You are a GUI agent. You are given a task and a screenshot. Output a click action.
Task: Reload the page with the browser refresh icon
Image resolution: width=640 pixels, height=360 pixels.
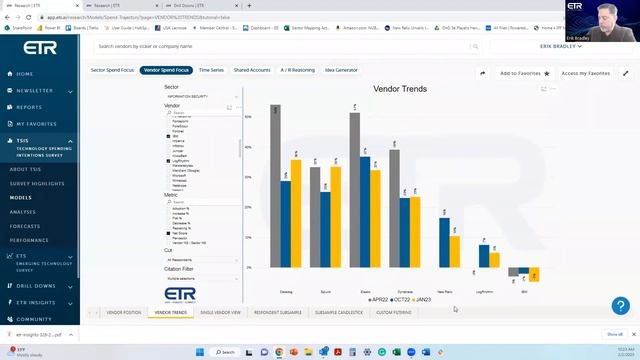(29, 18)
